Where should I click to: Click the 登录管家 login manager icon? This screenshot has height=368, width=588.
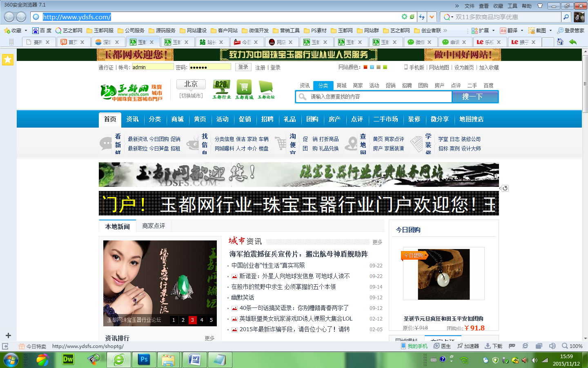tap(571, 31)
